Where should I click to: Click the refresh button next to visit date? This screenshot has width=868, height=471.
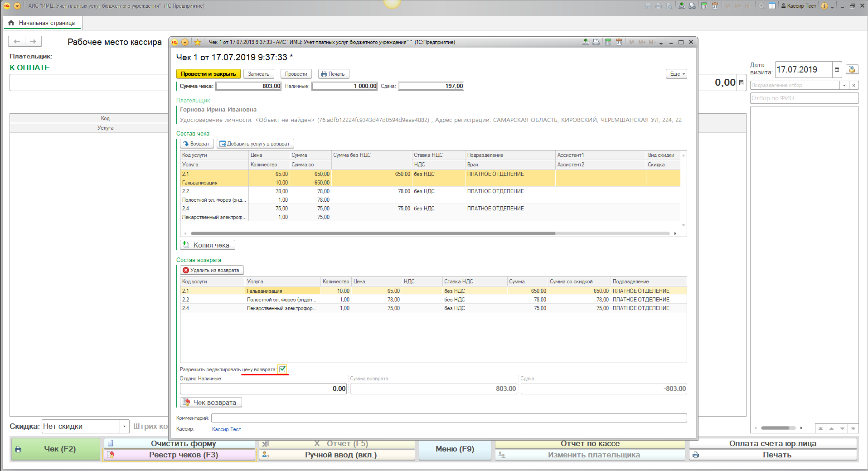click(852, 70)
